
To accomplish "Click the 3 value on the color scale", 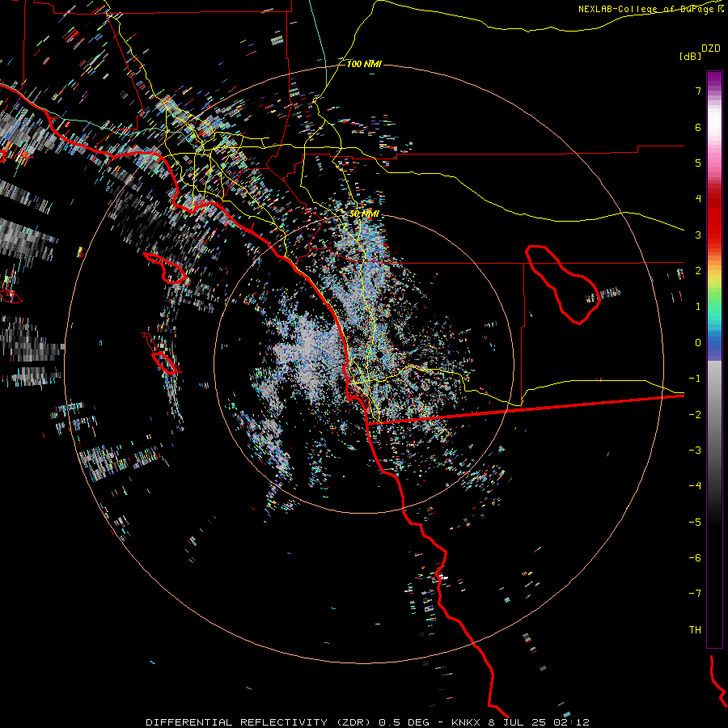I will 698,235.
